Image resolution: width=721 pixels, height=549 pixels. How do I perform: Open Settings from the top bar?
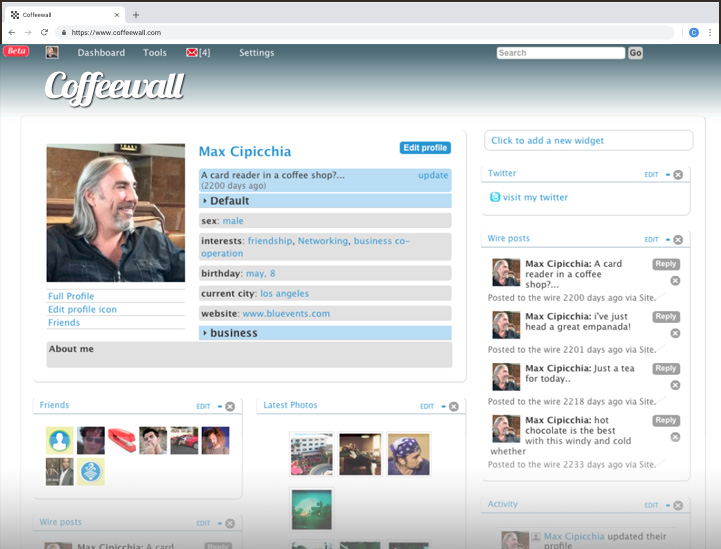[256, 53]
